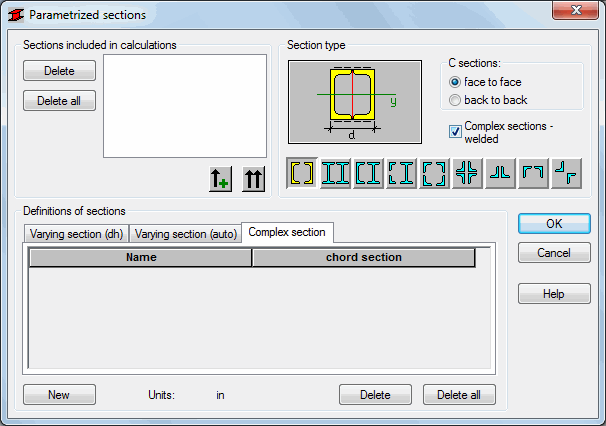Choose the double I-beam section type icon
The height and width of the screenshot is (426, 606).
[x=335, y=173]
